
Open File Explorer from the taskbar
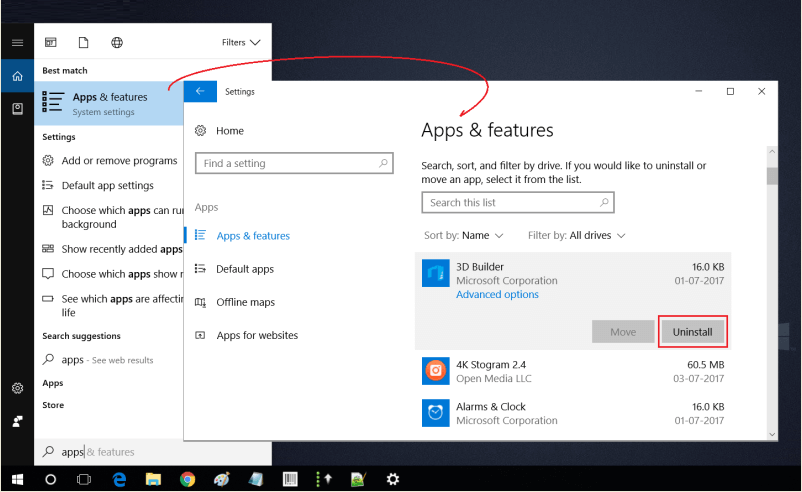click(153, 479)
